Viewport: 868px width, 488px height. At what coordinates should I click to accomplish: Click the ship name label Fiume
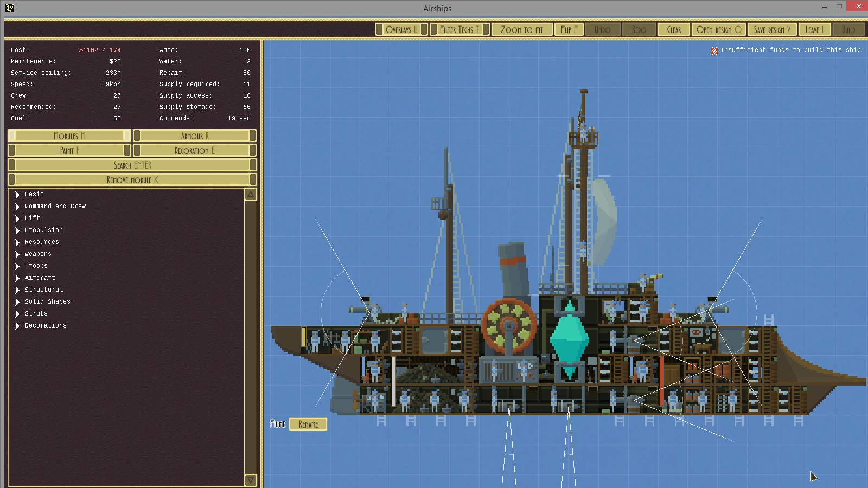278,424
